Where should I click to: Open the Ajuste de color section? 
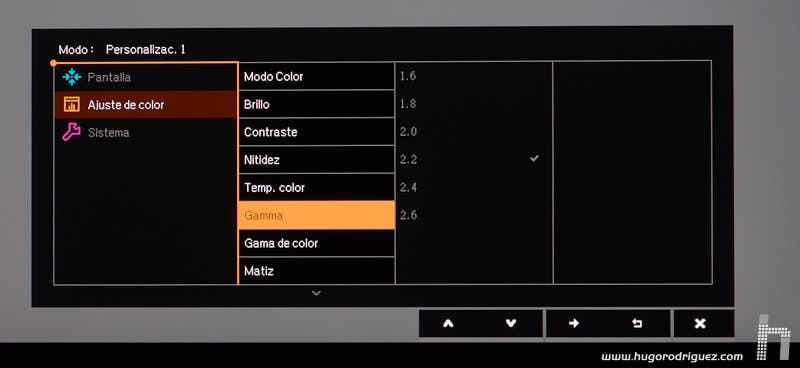pos(146,105)
